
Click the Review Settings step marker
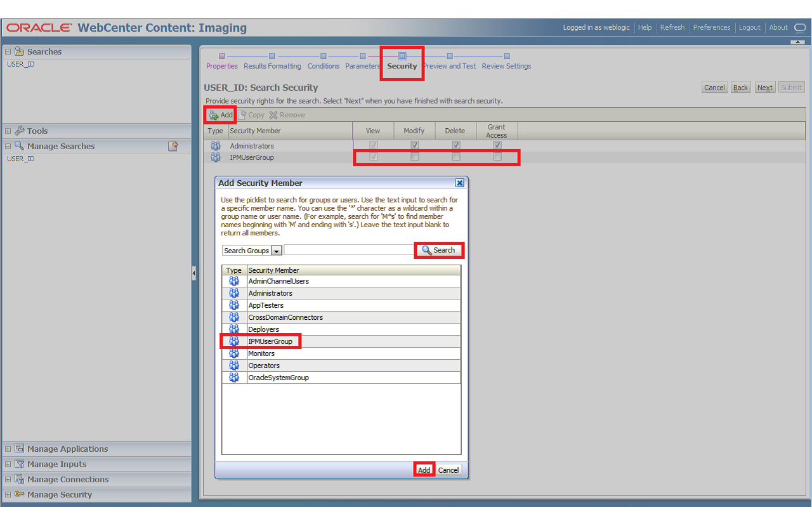[507, 56]
